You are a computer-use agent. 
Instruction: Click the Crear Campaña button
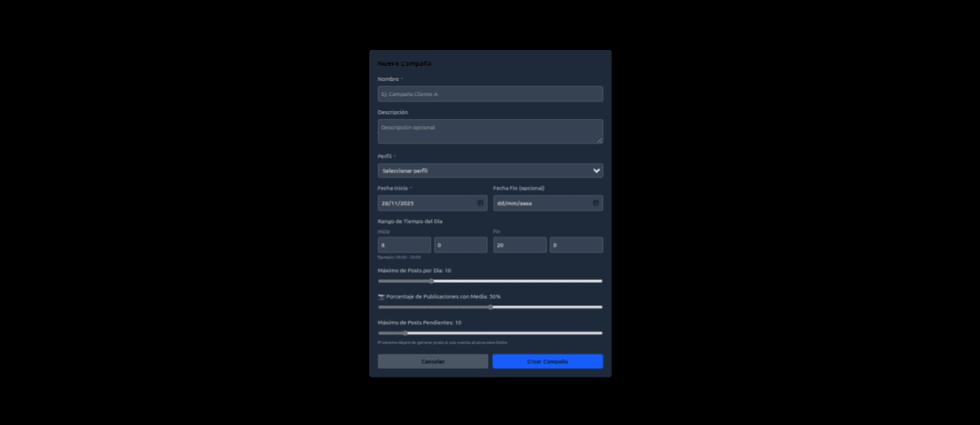548,362
